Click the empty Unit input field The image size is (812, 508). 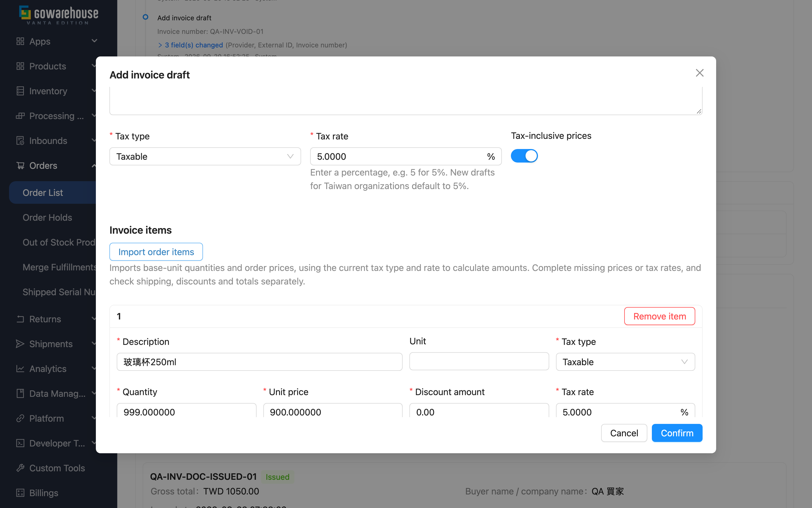click(x=479, y=361)
